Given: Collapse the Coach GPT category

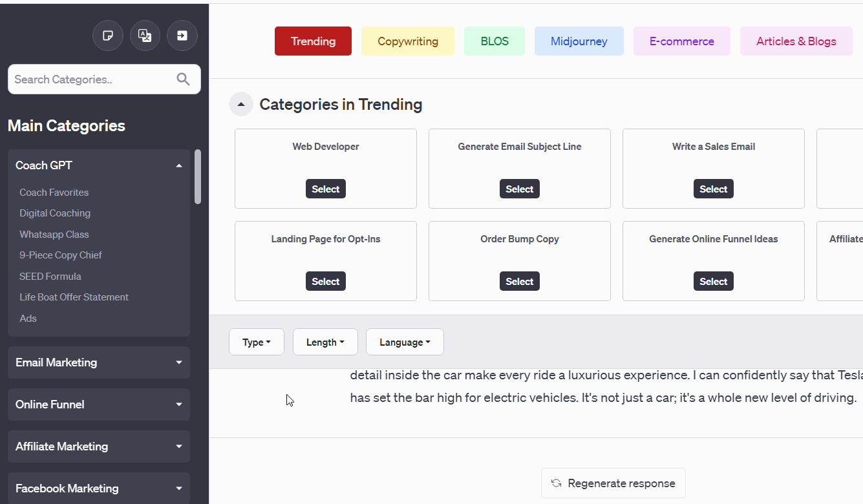Looking at the screenshot, I should (178, 166).
